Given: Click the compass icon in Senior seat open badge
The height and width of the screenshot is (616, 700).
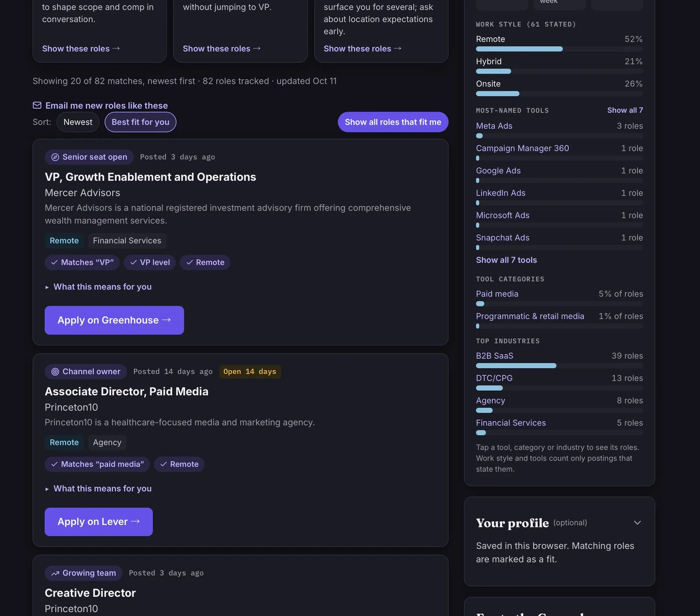Looking at the screenshot, I should (x=55, y=157).
